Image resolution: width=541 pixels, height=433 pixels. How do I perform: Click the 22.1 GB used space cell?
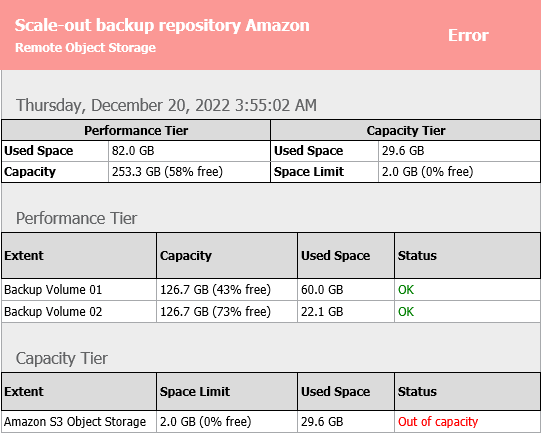click(x=322, y=312)
